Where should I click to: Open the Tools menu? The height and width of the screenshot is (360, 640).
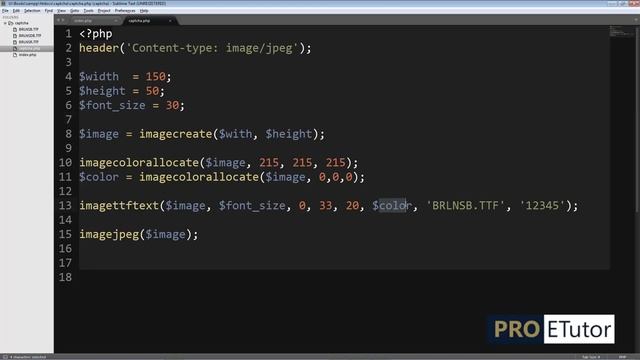[x=88, y=11]
